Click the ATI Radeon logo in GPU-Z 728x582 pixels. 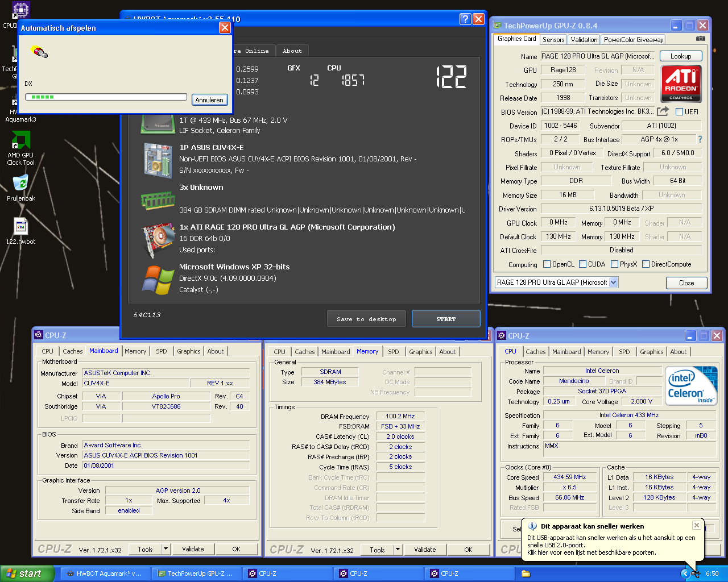coord(681,83)
